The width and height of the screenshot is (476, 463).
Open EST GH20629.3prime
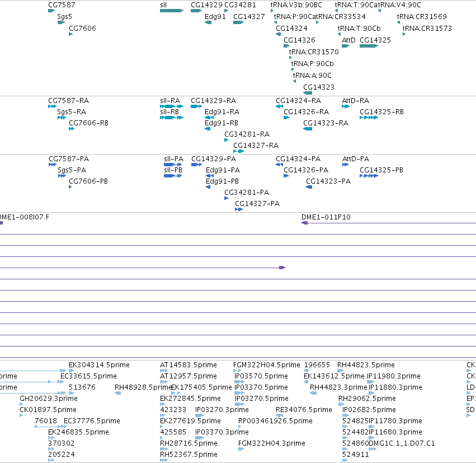tap(49, 399)
